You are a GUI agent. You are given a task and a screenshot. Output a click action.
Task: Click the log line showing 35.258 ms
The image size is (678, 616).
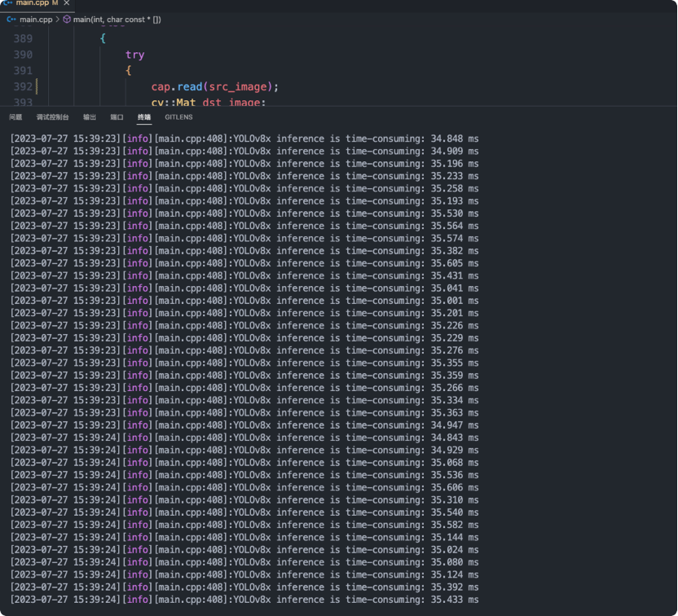(244, 189)
